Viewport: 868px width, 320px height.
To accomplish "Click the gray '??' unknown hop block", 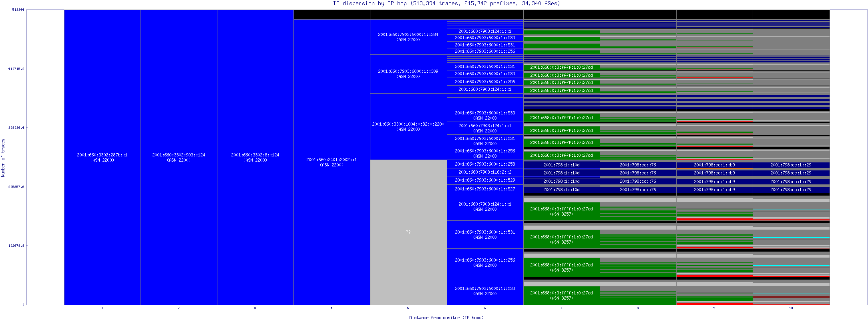I will coord(408,232).
